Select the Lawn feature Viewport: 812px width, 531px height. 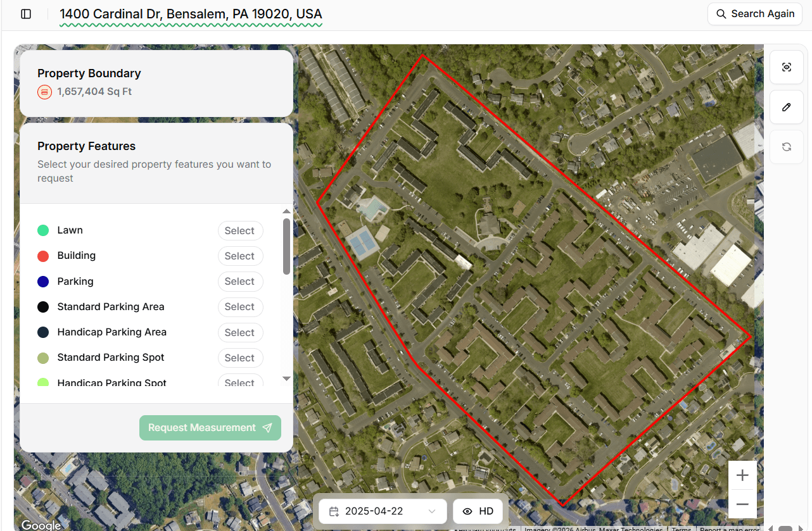[239, 231]
